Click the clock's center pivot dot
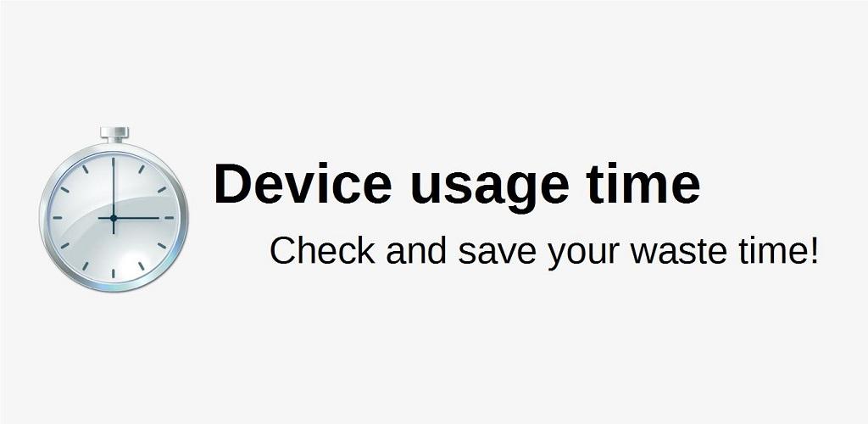Image resolution: width=868 pixels, height=424 pixels. pyautogui.click(x=114, y=218)
